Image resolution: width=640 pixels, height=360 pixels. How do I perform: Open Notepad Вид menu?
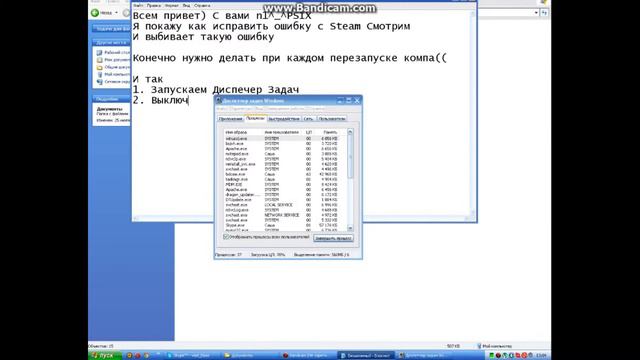[186, 6]
